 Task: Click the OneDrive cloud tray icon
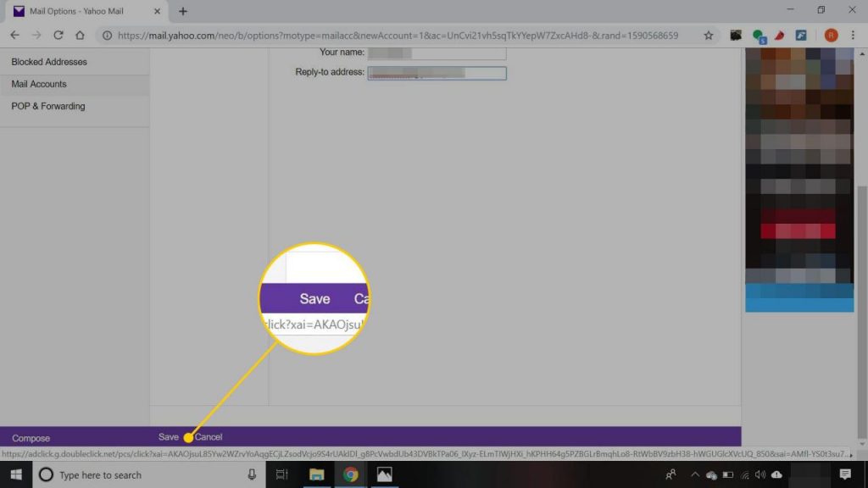click(x=711, y=475)
